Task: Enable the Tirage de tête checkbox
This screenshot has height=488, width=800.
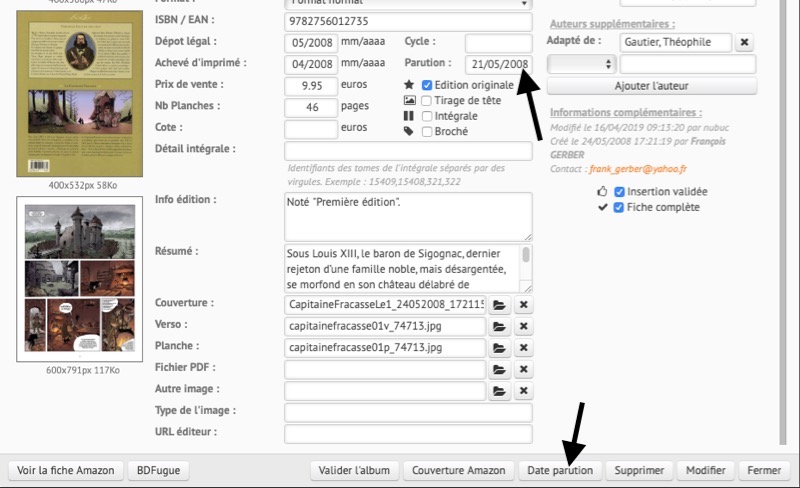Action: pos(427,101)
